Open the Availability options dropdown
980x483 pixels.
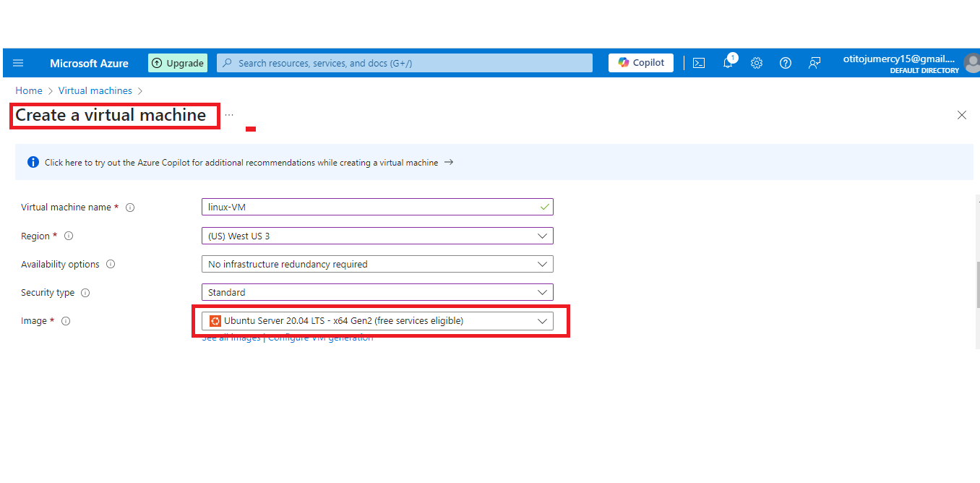click(x=377, y=264)
